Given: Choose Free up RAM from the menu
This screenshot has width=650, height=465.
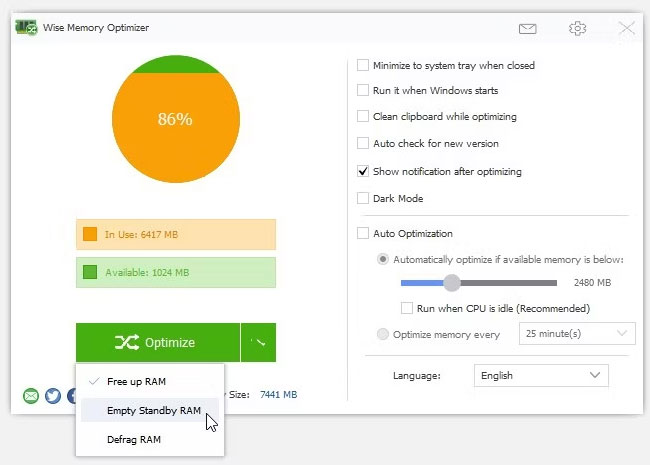Looking at the screenshot, I should (x=150, y=381).
